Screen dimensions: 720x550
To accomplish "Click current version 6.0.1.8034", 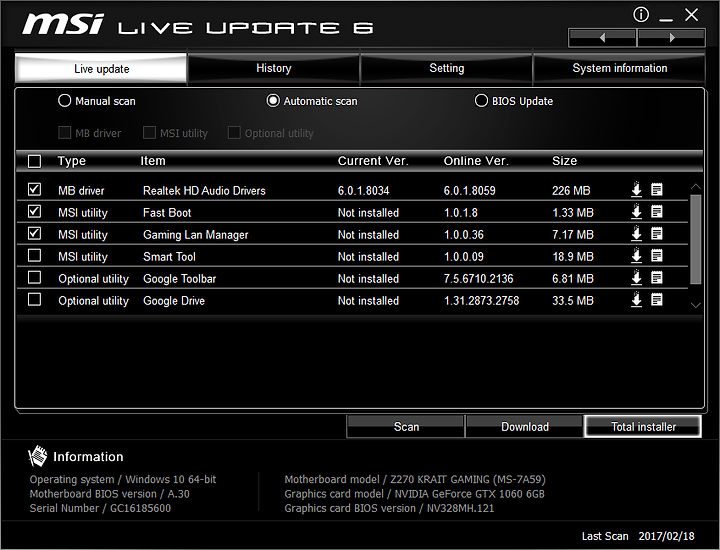I will (x=363, y=191).
